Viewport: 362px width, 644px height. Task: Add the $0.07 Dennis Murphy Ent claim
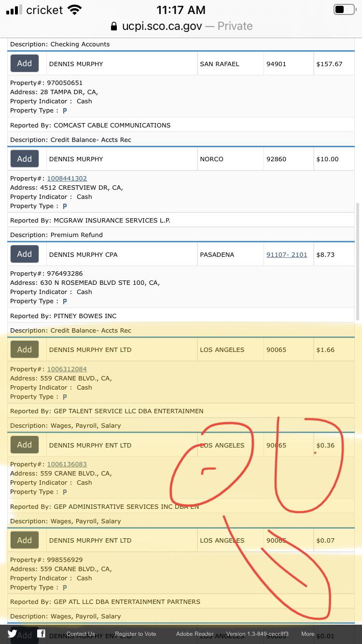25,540
